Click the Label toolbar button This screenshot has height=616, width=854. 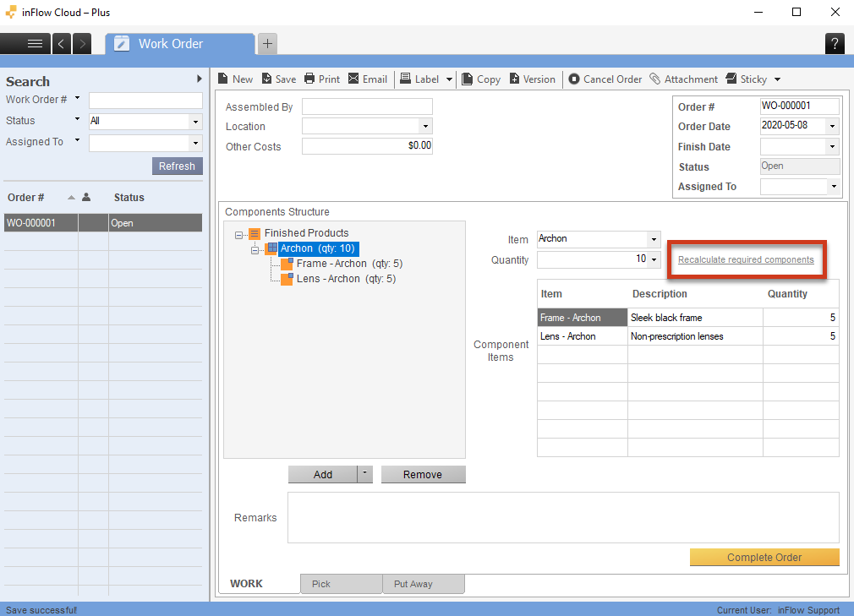click(x=419, y=79)
